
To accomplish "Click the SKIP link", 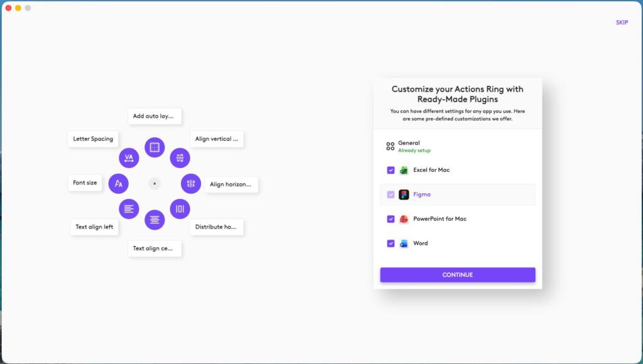I will [x=622, y=23].
